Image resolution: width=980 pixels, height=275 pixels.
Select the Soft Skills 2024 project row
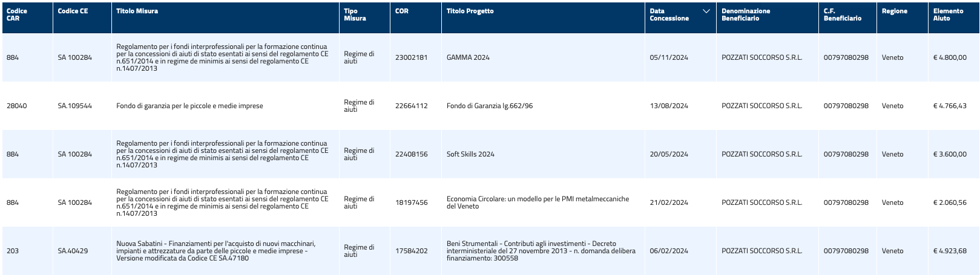pos(490,154)
